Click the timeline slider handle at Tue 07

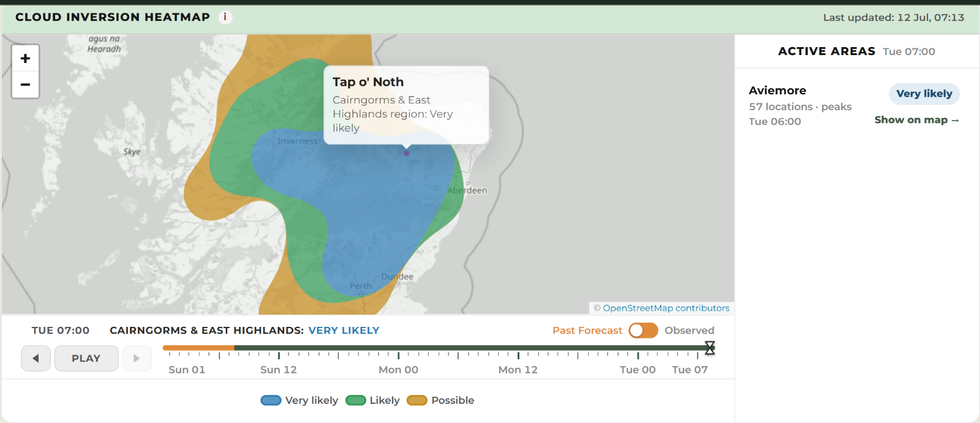pyautogui.click(x=710, y=348)
